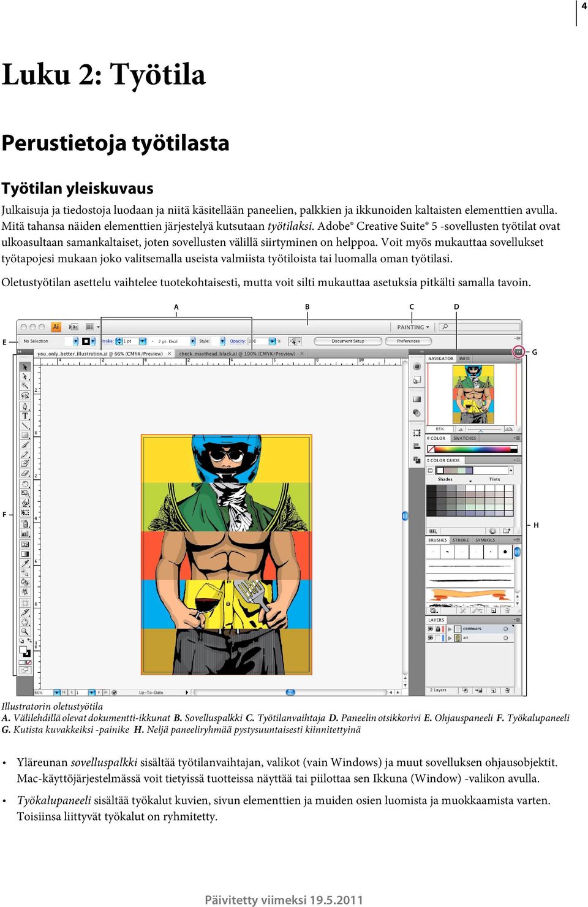The width and height of the screenshot is (588, 907).
Task: Open the Appearance circle icon in dock
Action: 417,366
